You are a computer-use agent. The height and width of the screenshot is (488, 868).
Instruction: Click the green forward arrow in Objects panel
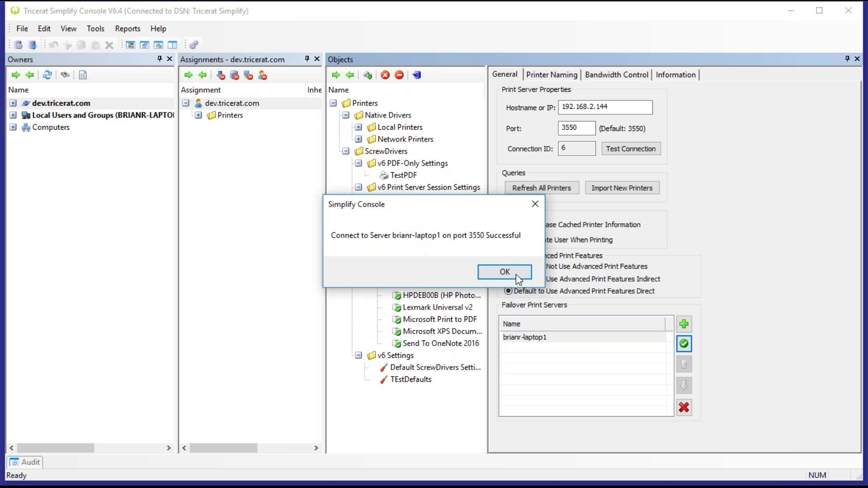coord(335,75)
